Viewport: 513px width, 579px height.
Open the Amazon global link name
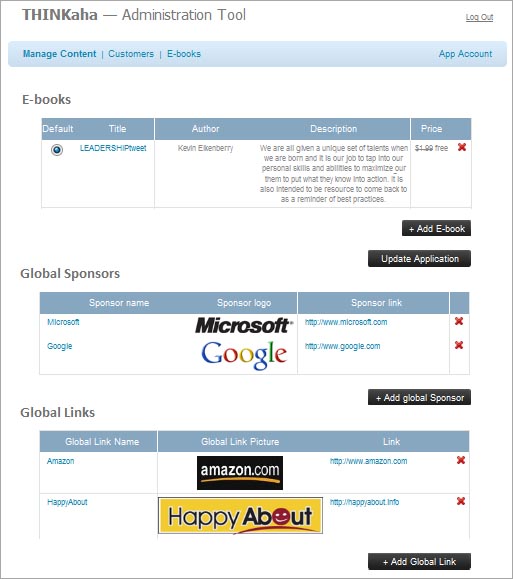[x=61, y=461]
